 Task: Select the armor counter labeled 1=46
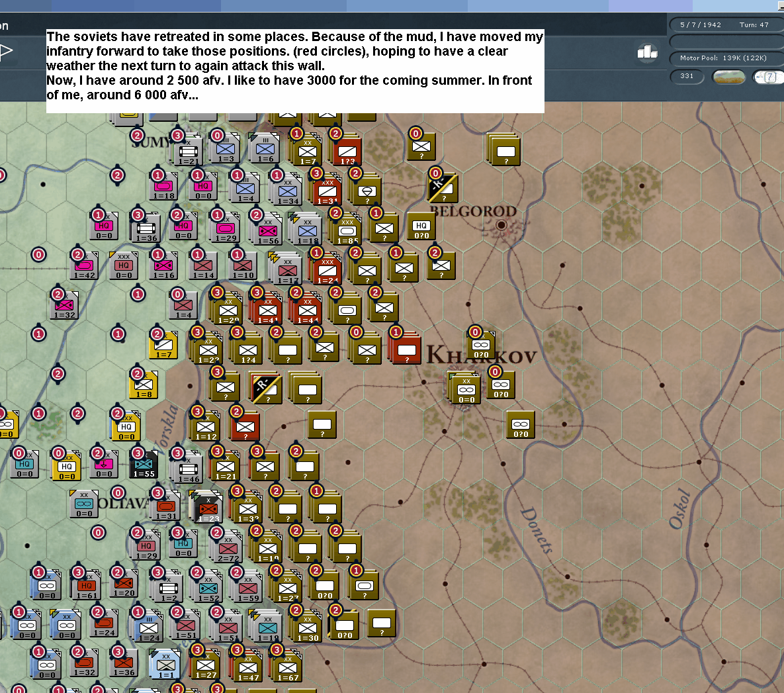[x=188, y=469]
